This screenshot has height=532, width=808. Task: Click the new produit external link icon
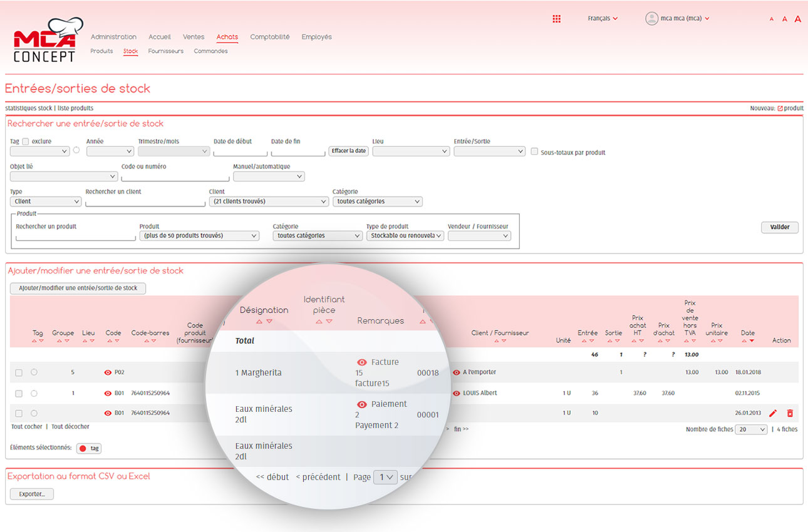point(780,108)
